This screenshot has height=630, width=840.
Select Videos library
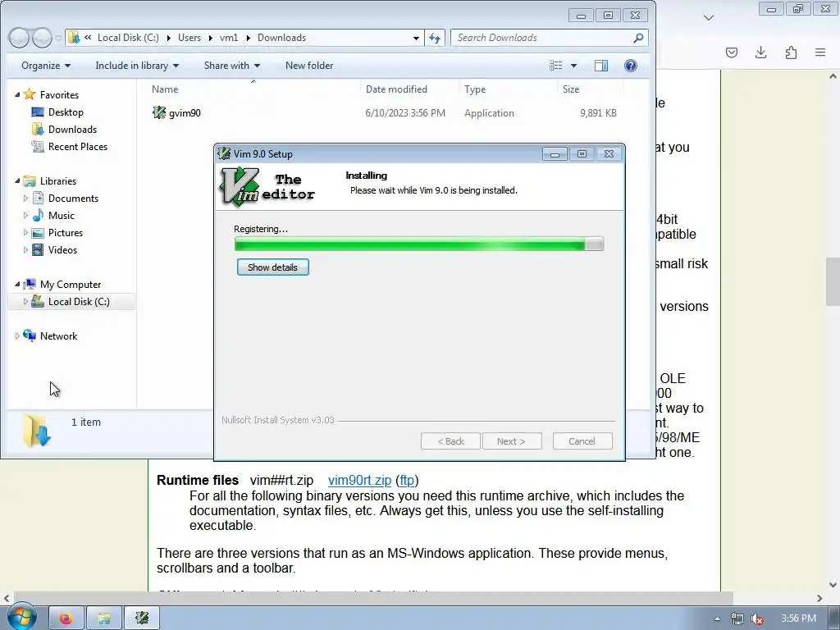[62, 249]
